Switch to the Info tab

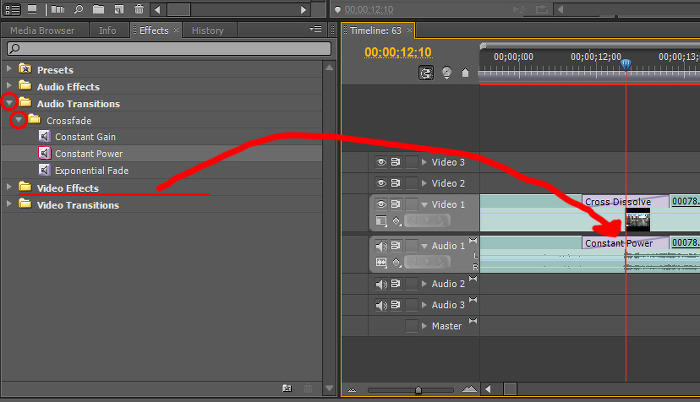108,30
